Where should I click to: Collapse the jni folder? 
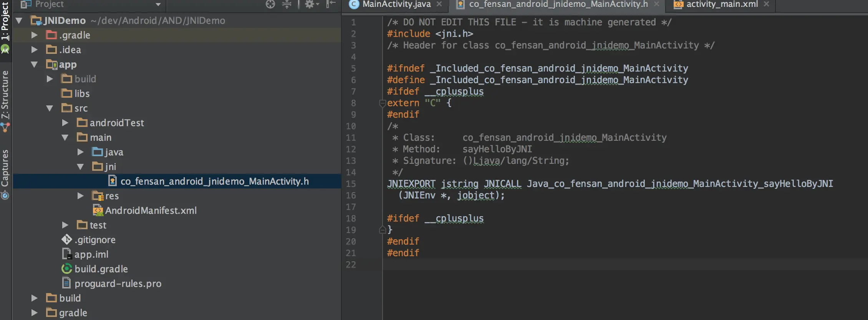[x=80, y=167]
